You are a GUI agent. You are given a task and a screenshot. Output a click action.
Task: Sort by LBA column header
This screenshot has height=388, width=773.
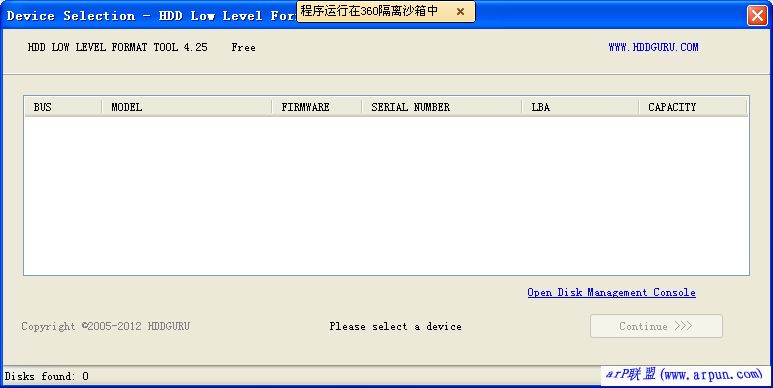coord(580,107)
